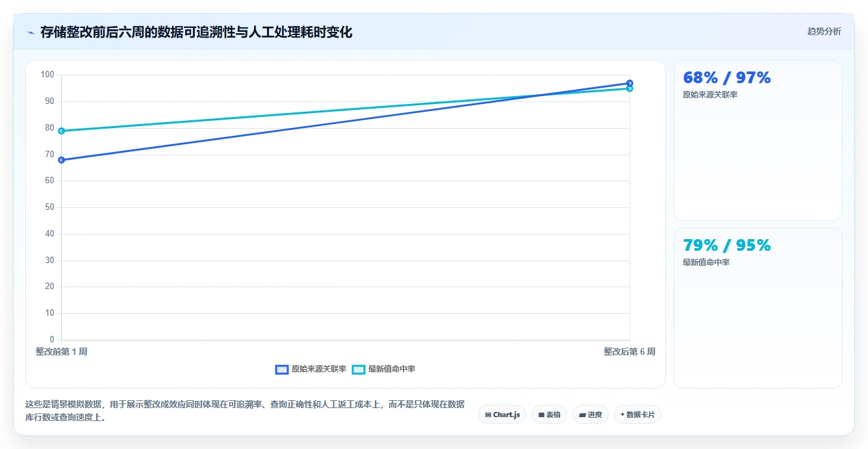Click the 整改前第 1 周 axis label
The height and width of the screenshot is (449, 868).
tap(62, 352)
